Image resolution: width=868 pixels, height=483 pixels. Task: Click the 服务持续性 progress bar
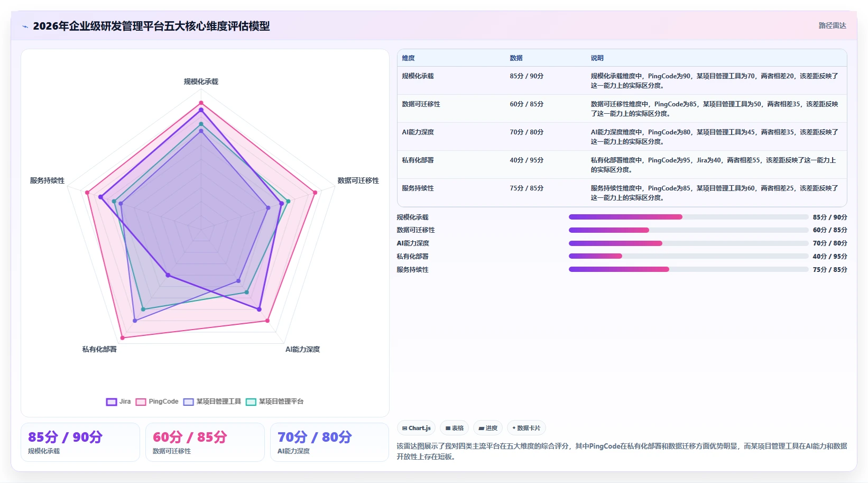689,269
